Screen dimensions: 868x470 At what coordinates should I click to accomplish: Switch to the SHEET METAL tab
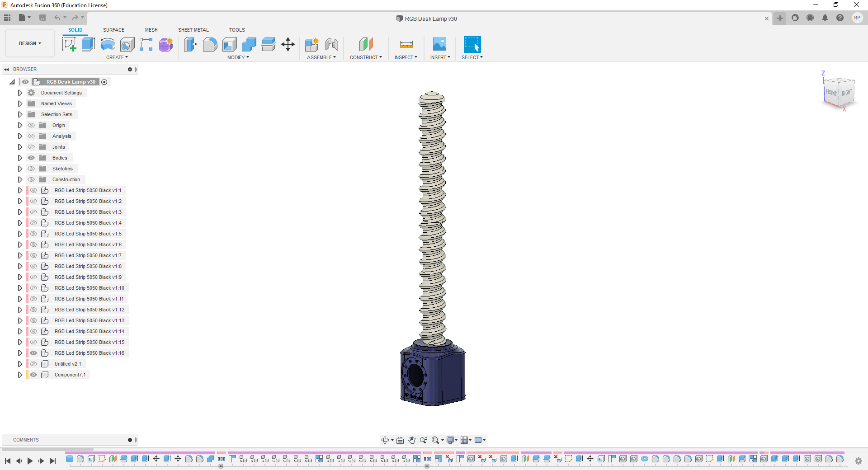tap(193, 30)
